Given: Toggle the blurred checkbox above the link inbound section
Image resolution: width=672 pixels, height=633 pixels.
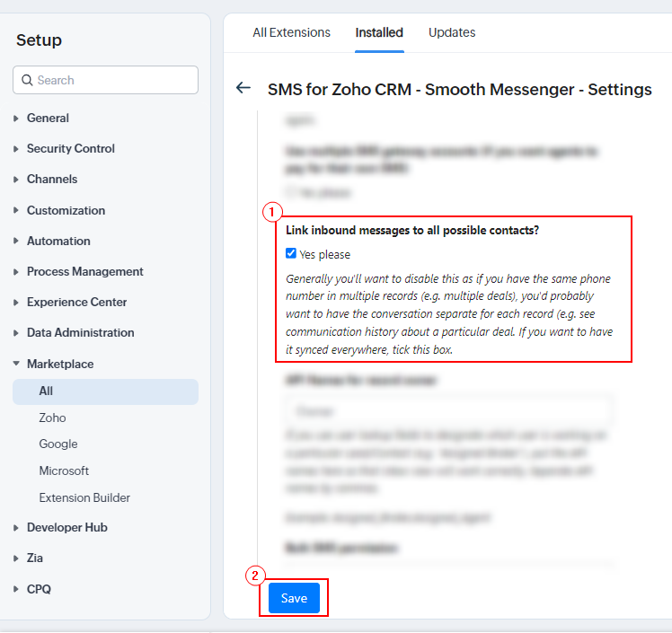Looking at the screenshot, I should click(x=291, y=192).
